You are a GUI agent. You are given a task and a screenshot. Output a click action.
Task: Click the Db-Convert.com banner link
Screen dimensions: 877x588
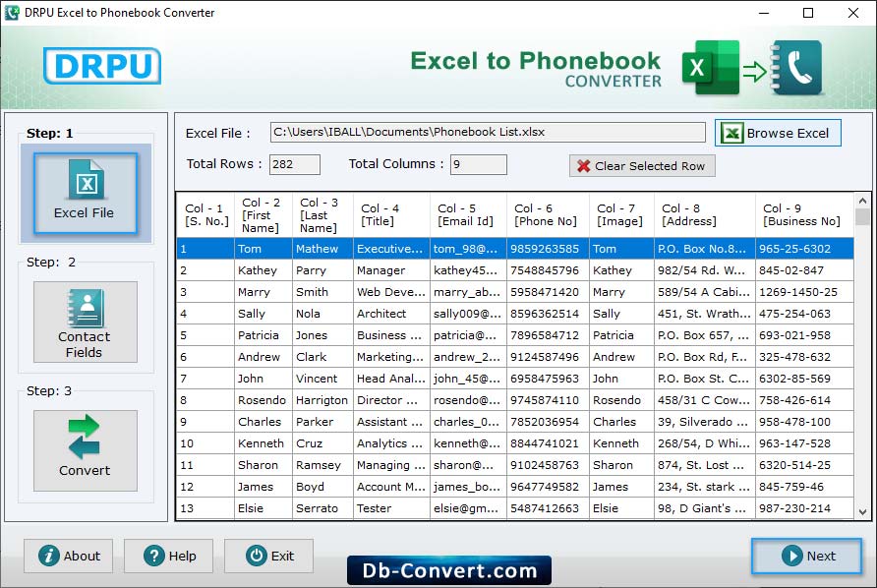(449, 570)
